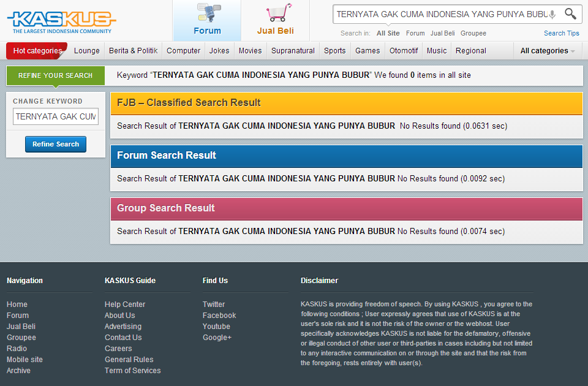
Task: Click the Navigation footer heading
Action: [x=24, y=281]
